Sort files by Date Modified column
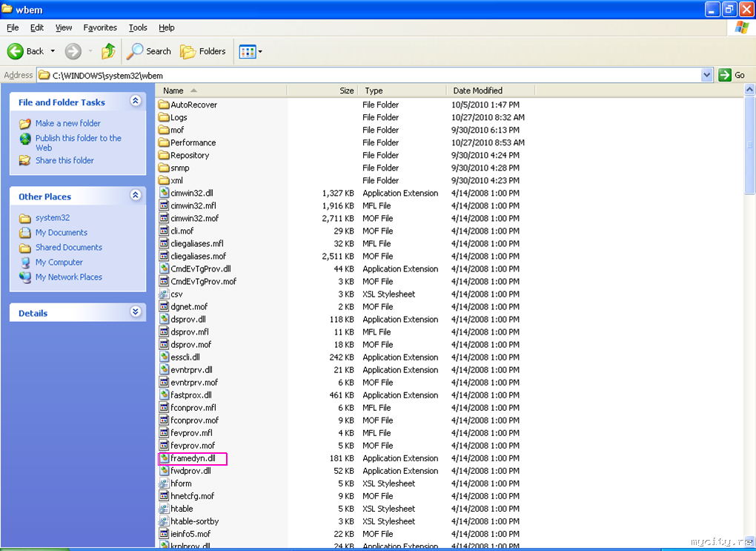The height and width of the screenshot is (551, 756). (478, 90)
